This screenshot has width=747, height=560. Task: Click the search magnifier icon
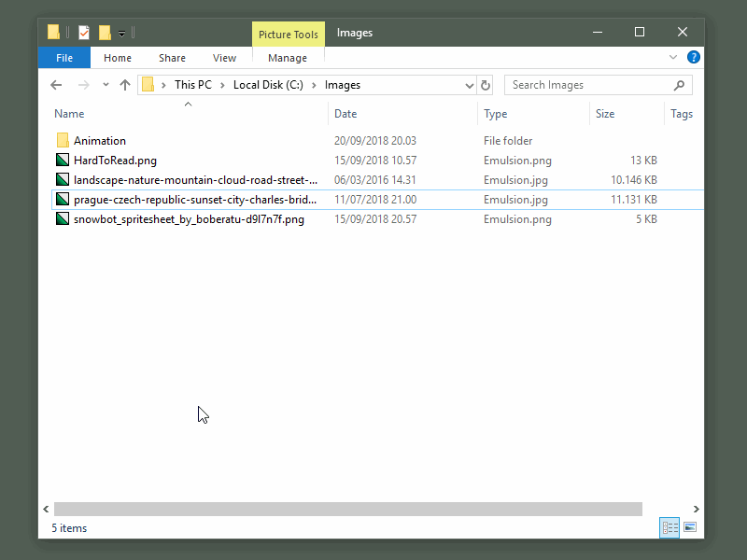(680, 85)
